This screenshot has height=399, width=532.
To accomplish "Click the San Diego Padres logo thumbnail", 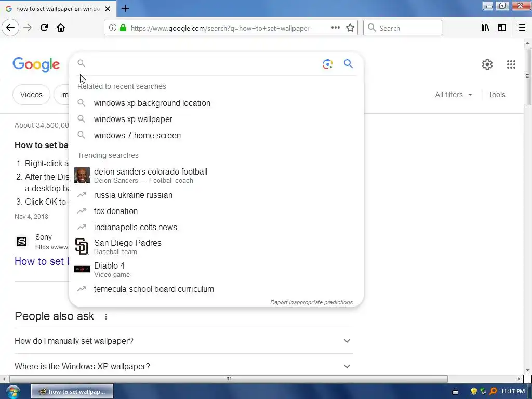I will coord(82,246).
